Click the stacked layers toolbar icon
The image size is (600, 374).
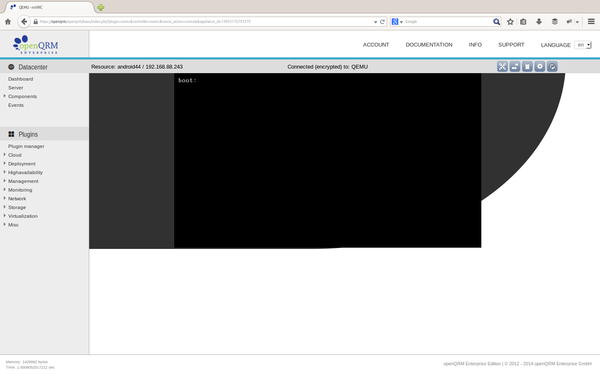tap(554, 22)
